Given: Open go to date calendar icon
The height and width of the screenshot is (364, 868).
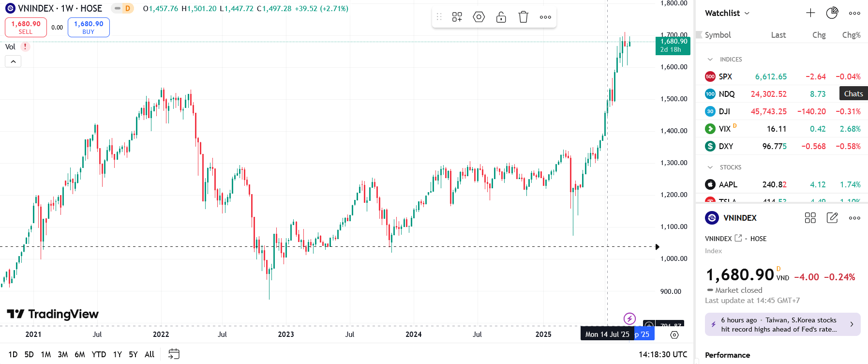Looking at the screenshot, I should pos(174,354).
